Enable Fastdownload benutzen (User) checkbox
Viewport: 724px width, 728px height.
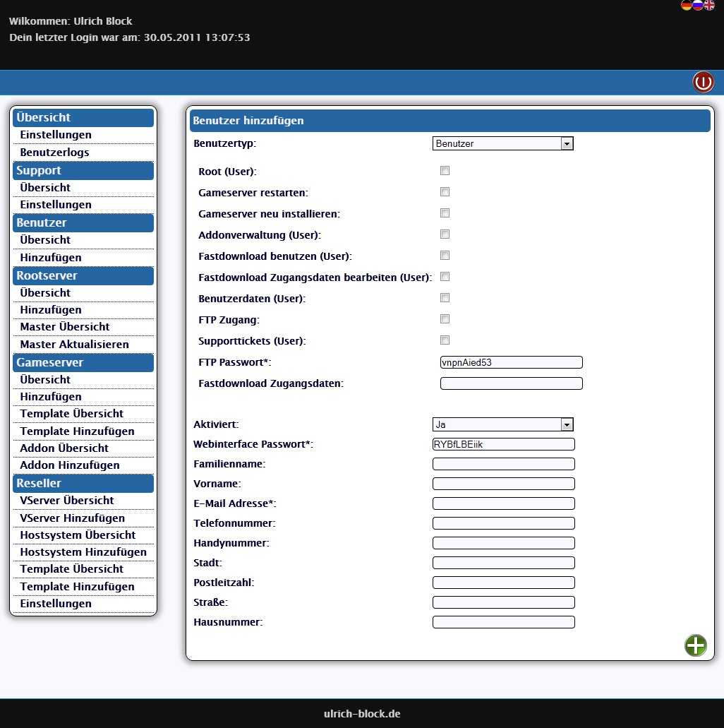pyautogui.click(x=445, y=256)
